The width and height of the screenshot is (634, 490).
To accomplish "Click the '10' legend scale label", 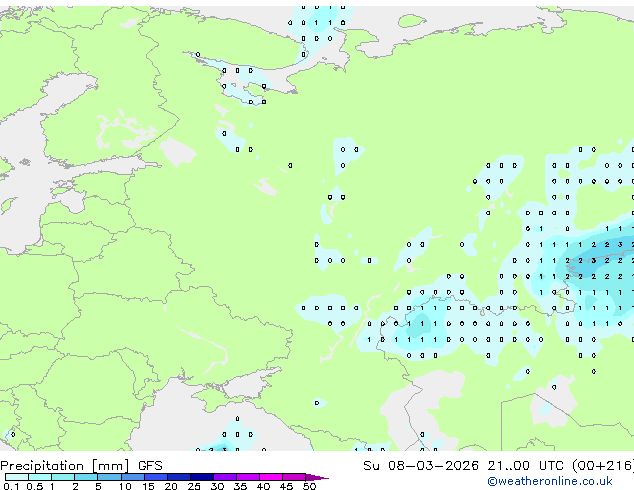I will [125, 486].
